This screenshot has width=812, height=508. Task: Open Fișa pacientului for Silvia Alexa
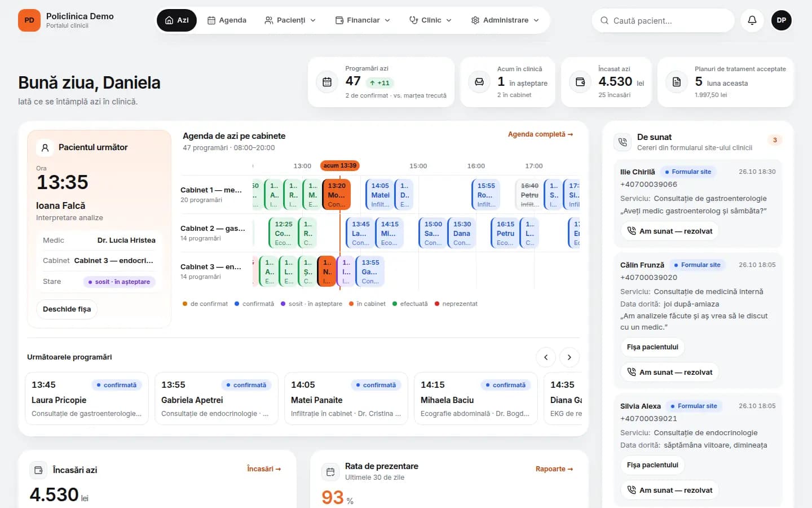(652, 465)
